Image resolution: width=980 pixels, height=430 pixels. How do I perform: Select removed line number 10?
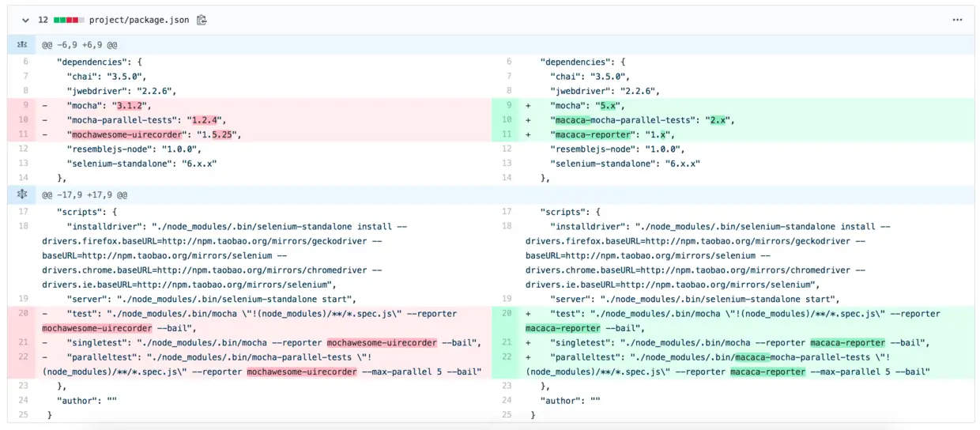[x=24, y=120]
